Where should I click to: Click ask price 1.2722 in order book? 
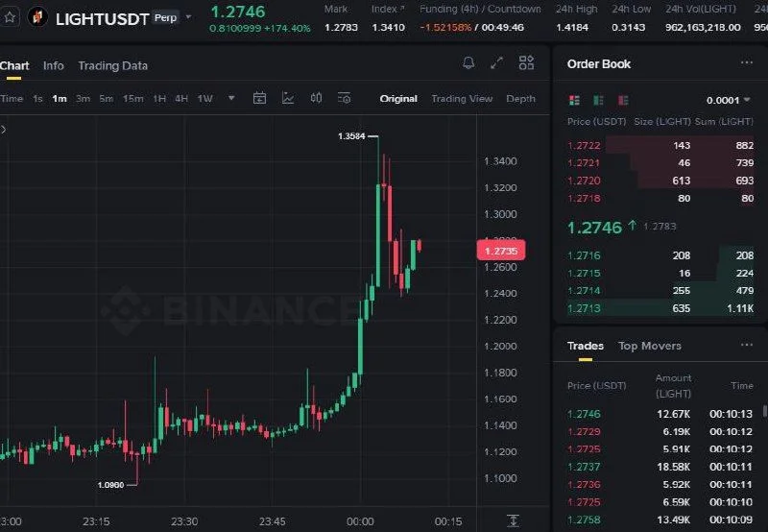(x=584, y=145)
